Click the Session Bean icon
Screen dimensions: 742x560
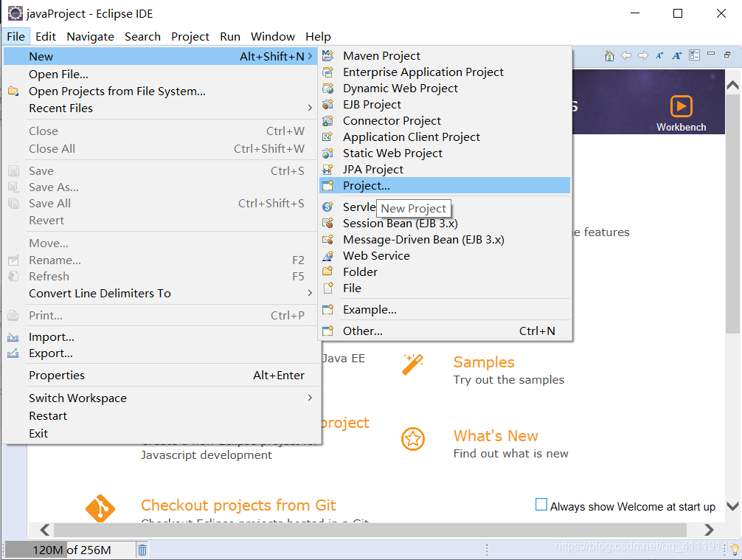tap(328, 223)
